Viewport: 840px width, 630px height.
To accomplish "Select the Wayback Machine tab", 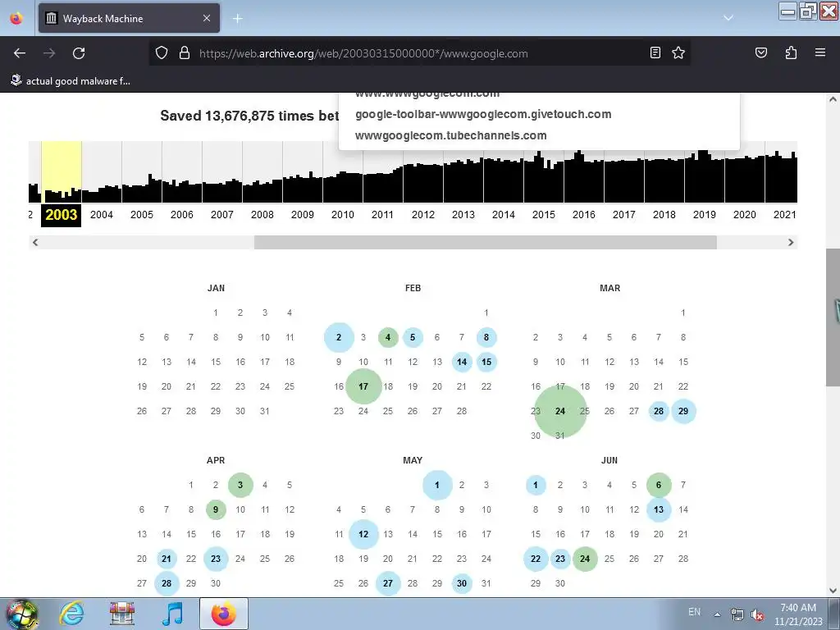I will click(129, 18).
